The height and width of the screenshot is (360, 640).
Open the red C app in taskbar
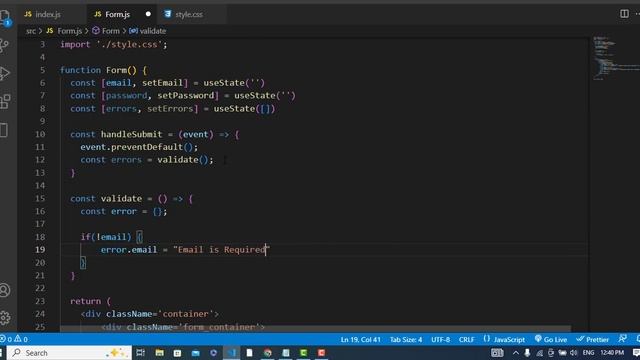[321, 353]
